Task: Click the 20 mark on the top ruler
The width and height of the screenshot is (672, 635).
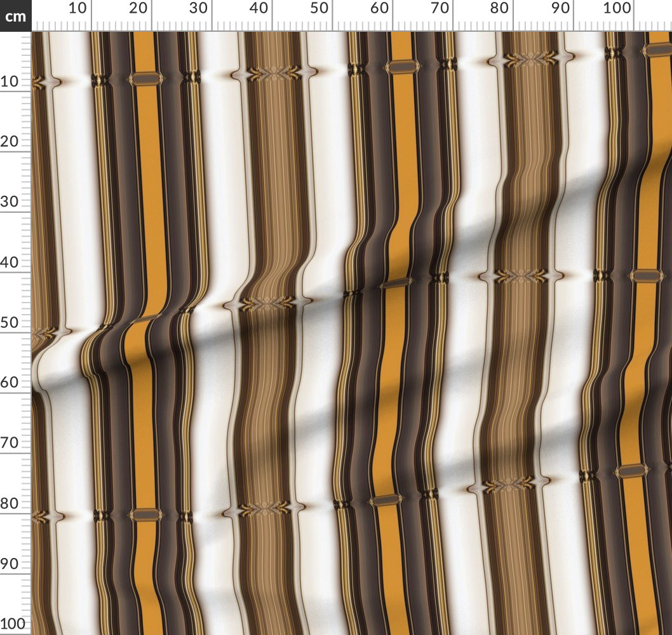Action: click(138, 8)
